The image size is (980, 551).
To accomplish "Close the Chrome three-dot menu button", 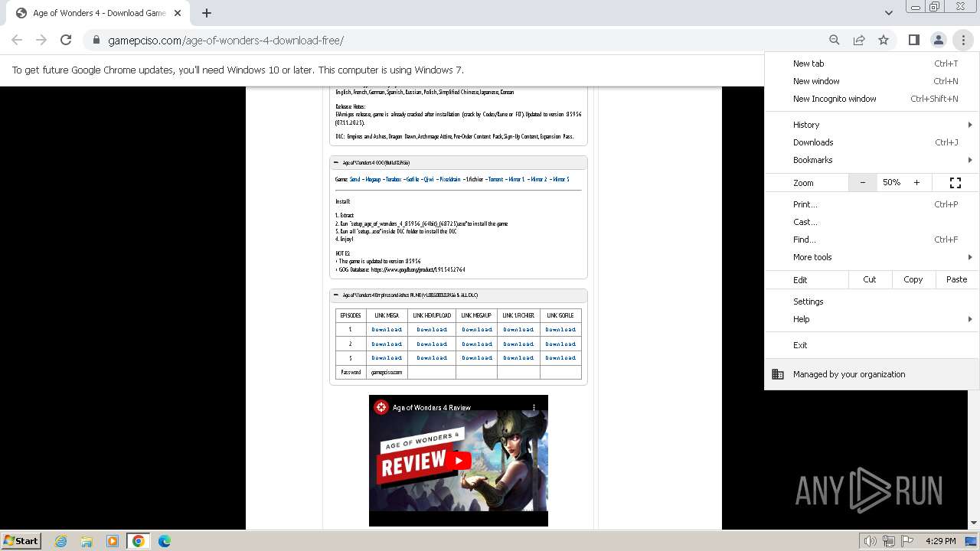I will click(963, 40).
